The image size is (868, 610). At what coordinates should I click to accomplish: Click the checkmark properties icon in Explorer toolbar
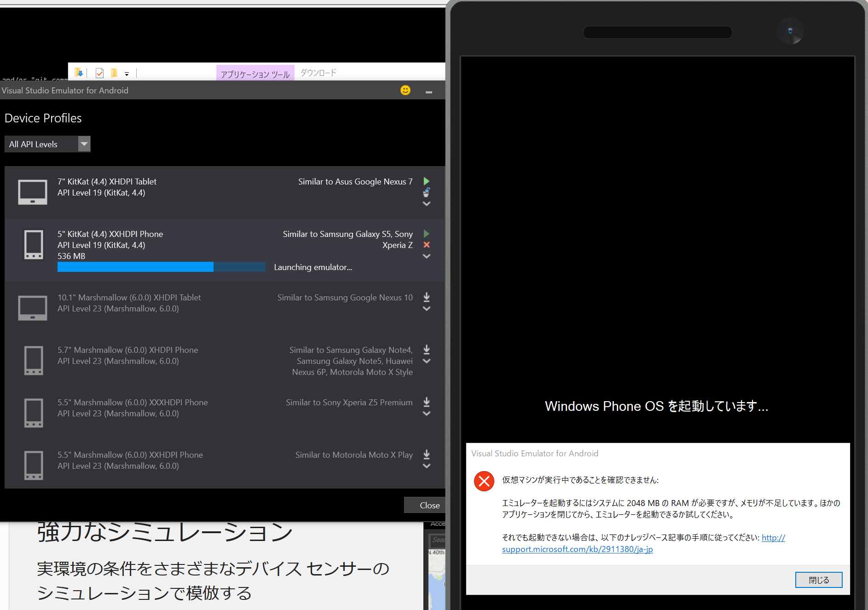99,73
